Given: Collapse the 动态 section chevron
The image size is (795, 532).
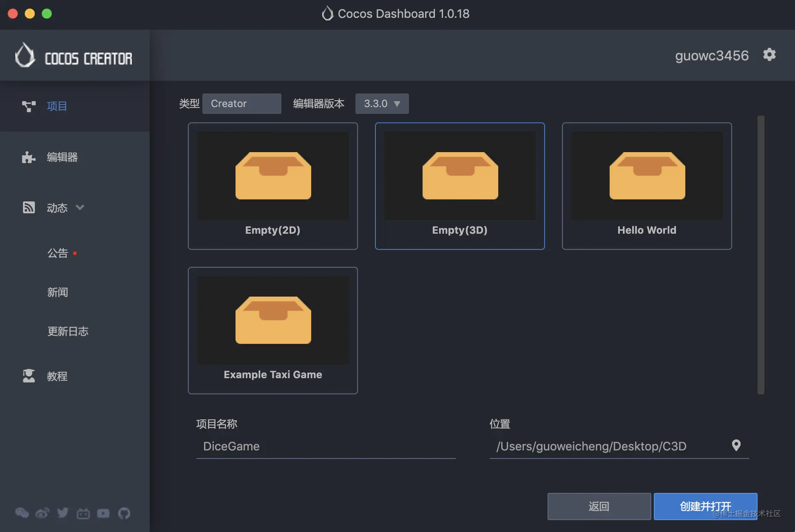Looking at the screenshot, I should click(80, 207).
